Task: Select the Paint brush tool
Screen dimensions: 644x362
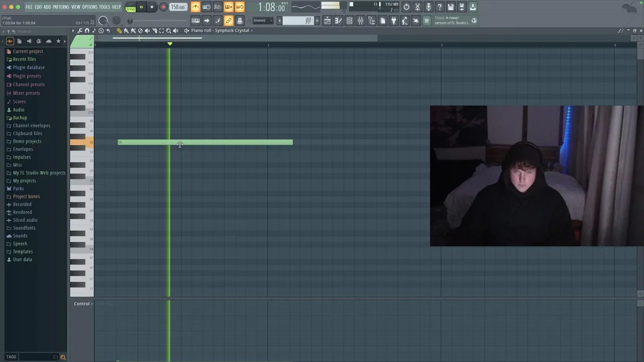Action: coord(126,31)
